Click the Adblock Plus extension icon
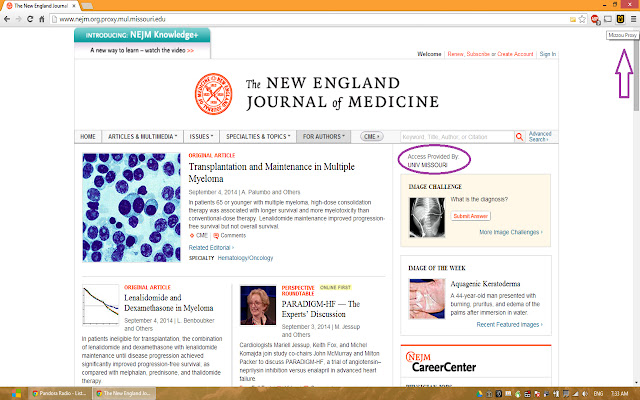This screenshot has width=640, height=400. 595,19
